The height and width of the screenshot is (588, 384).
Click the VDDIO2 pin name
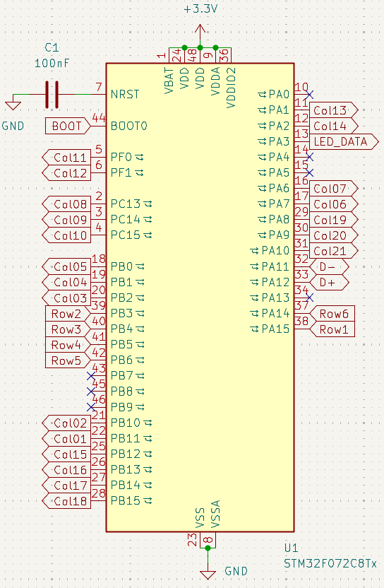(231, 88)
